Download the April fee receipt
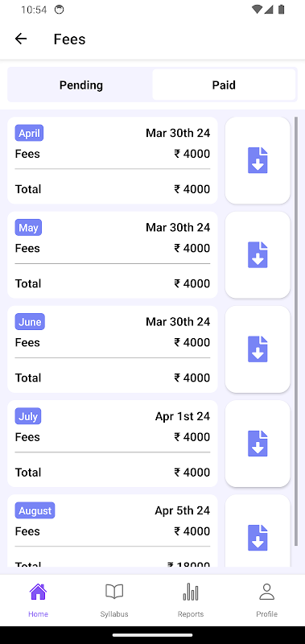The image size is (305, 644). pos(258,160)
